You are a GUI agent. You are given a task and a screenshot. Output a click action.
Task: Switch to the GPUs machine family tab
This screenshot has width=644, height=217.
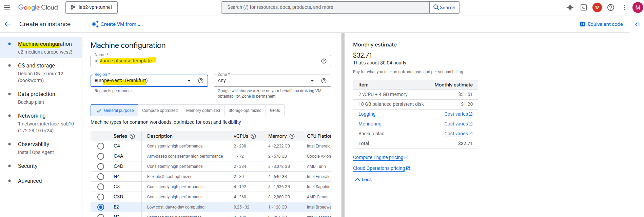(275, 111)
